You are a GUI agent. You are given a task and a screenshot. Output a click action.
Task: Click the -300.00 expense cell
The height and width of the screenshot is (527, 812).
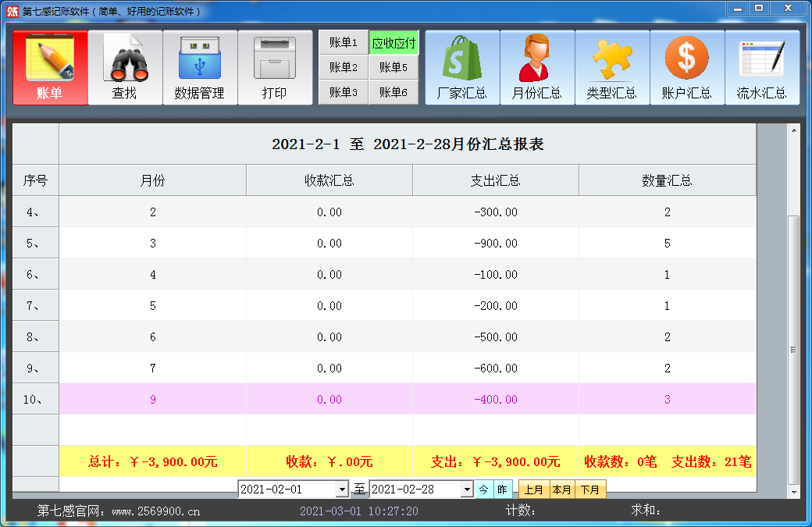496,212
